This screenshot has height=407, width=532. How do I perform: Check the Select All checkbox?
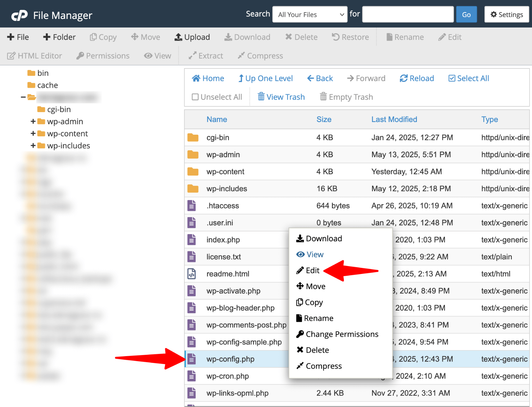tap(452, 78)
